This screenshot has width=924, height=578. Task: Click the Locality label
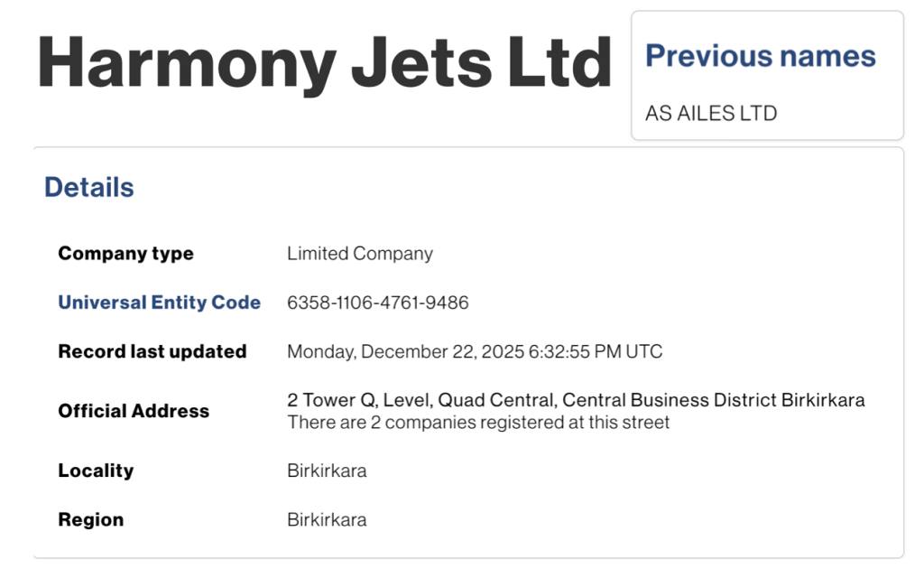click(96, 471)
